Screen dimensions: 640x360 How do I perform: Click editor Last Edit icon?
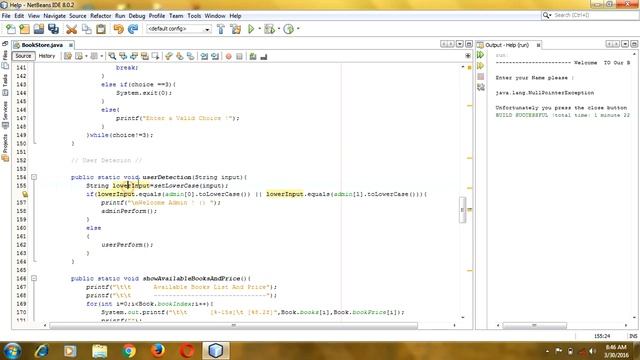(68, 56)
